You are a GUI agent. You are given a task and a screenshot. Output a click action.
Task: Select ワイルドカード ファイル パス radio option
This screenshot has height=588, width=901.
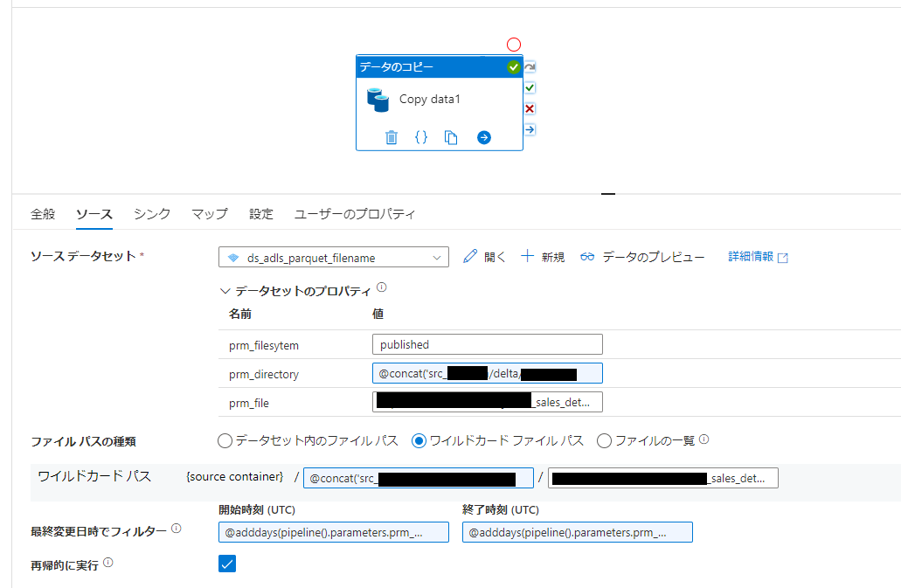pyautogui.click(x=419, y=440)
